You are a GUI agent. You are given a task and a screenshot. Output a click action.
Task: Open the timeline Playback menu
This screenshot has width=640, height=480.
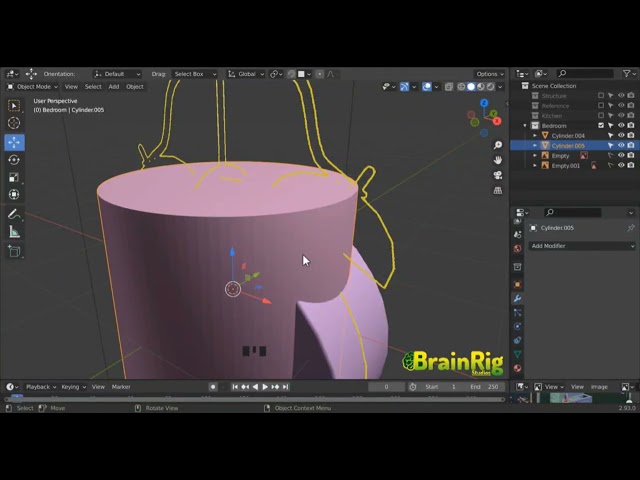(x=41, y=387)
